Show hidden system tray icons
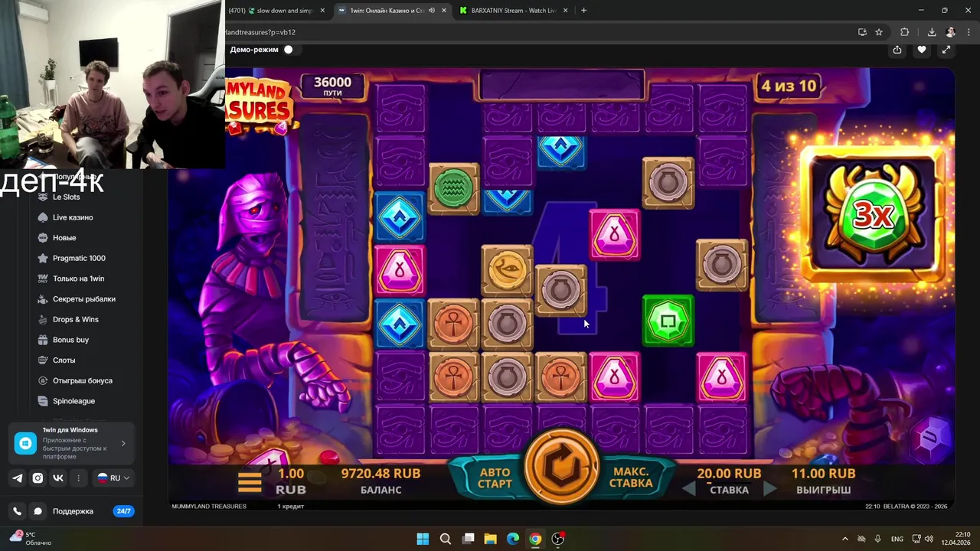This screenshot has width=980, height=551. 845,539
